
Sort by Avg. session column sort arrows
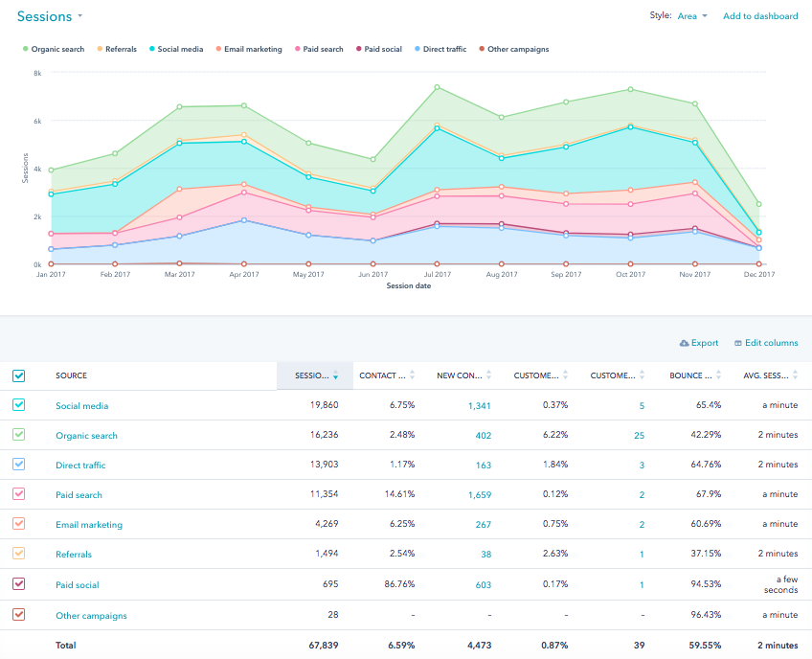click(x=796, y=375)
